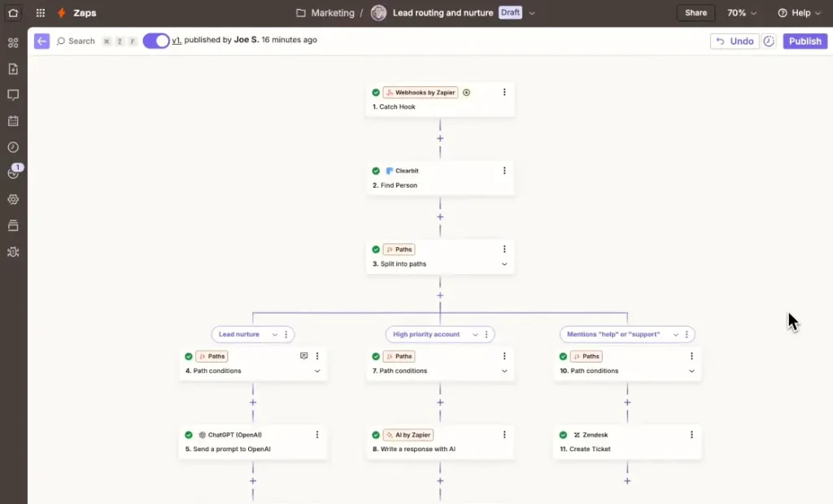Image resolution: width=833 pixels, height=504 pixels.
Task: Open the 70% zoom level dropdown
Action: tap(742, 13)
